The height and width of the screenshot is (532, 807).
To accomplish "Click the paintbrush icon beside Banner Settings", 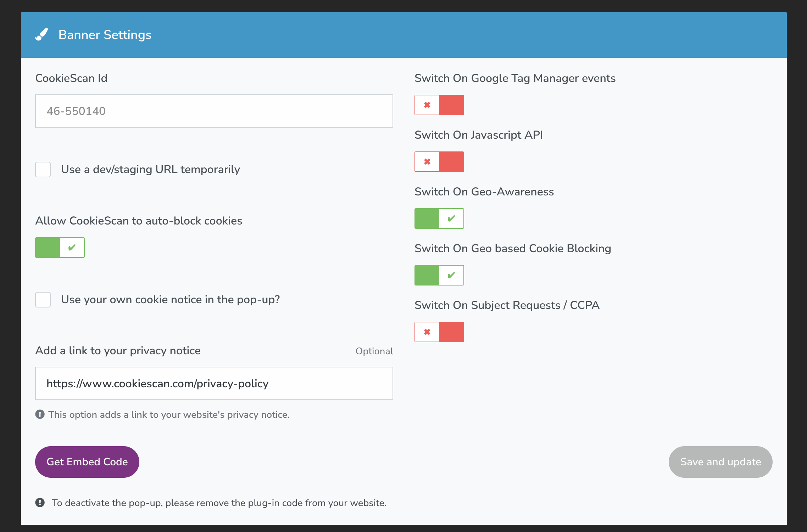I will (41, 35).
